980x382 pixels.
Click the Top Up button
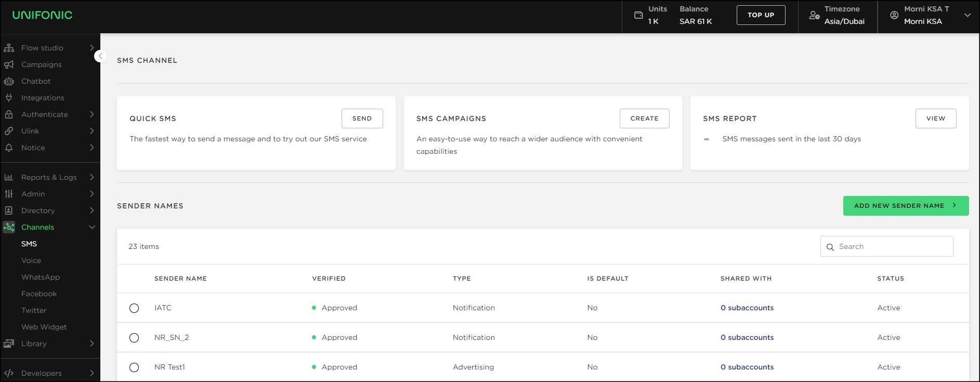click(761, 15)
